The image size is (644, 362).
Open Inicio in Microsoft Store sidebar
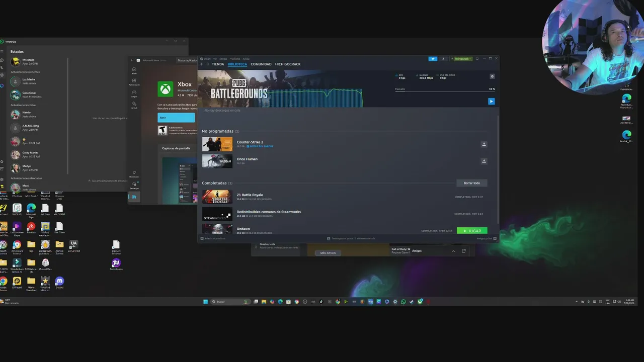coord(134,70)
